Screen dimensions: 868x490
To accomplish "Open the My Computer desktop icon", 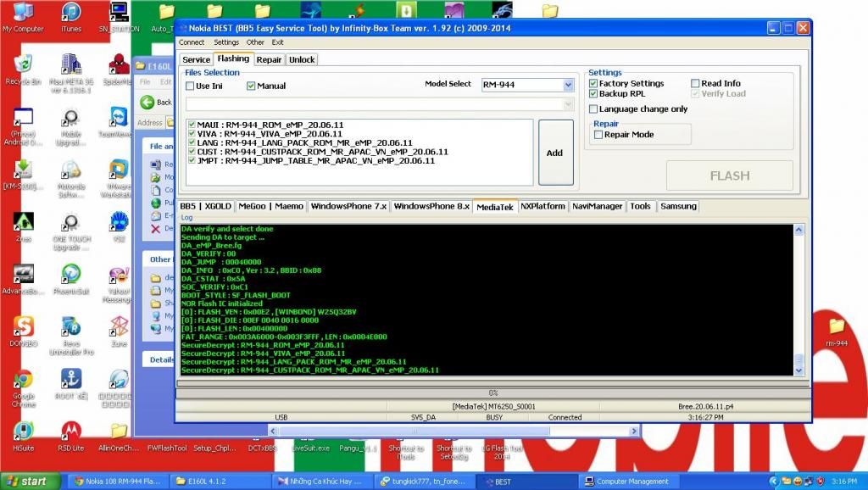I will click(23, 17).
